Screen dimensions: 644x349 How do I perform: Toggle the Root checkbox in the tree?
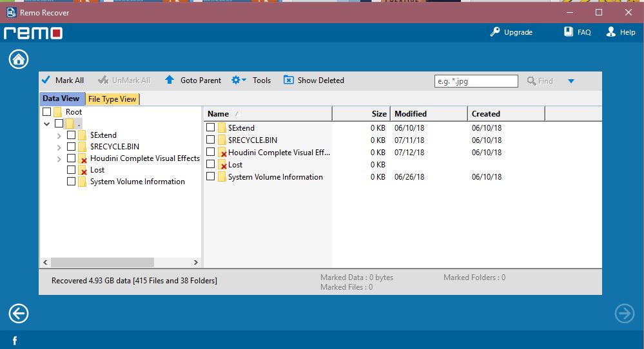(x=47, y=112)
